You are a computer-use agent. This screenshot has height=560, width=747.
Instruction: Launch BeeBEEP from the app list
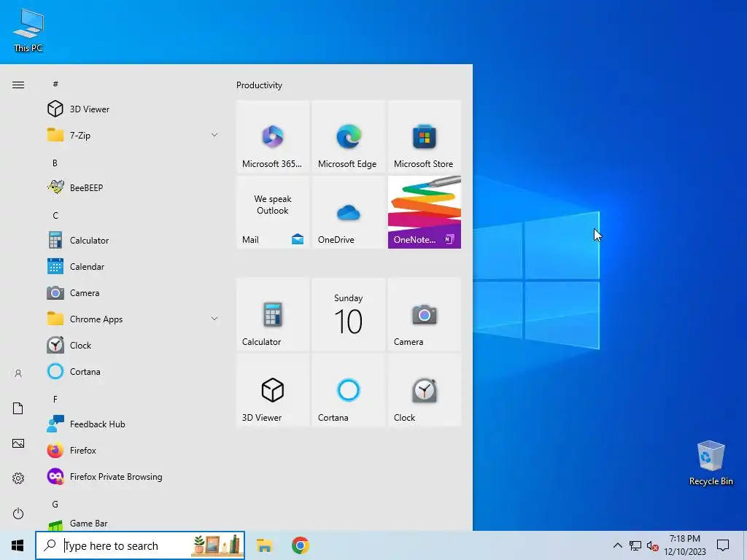pos(133,187)
